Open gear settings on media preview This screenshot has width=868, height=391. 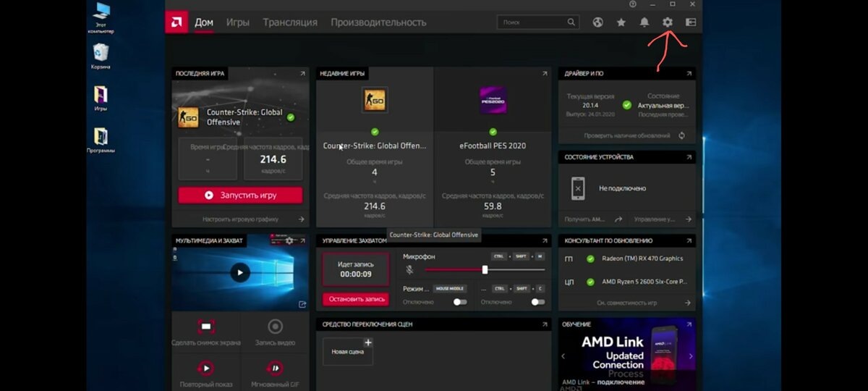[290, 240]
